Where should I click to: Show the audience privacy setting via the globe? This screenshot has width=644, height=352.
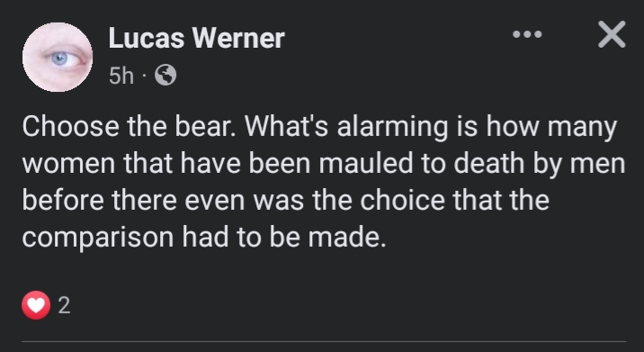coord(165,76)
